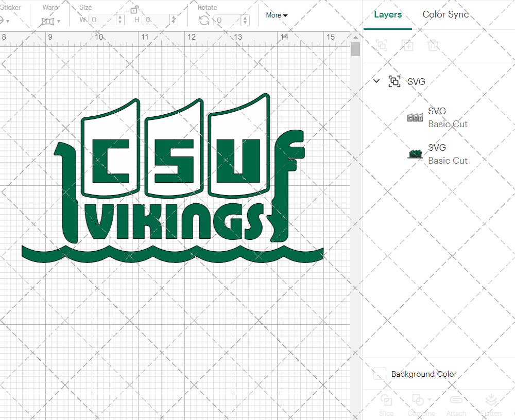Open the Layers tab
This screenshot has width=515, height=420.
[388, 14]
